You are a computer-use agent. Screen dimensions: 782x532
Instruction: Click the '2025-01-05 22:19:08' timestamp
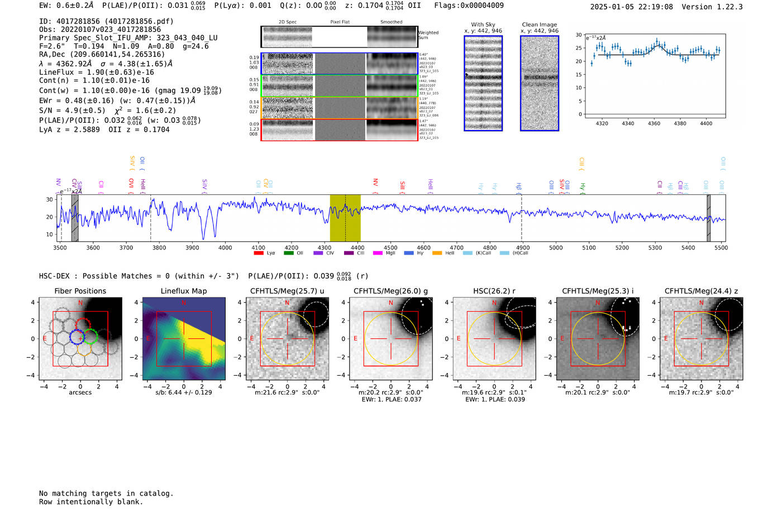[x=632, y=7]
